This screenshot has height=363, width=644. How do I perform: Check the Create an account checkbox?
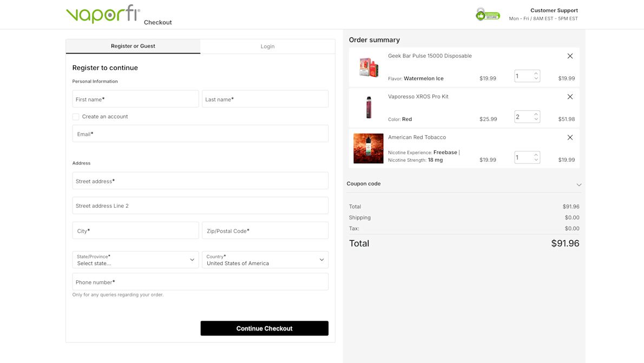click(x=76, y=116)
